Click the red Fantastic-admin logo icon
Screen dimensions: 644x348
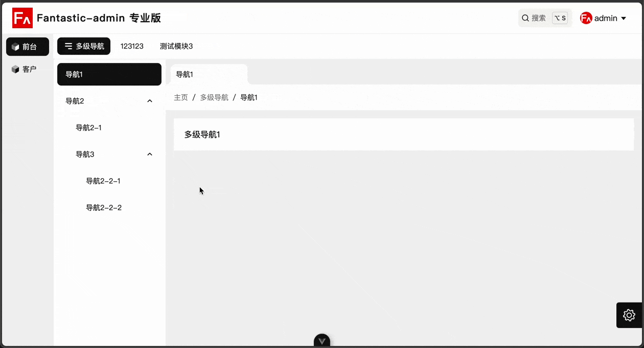click(x=22, y=18)
